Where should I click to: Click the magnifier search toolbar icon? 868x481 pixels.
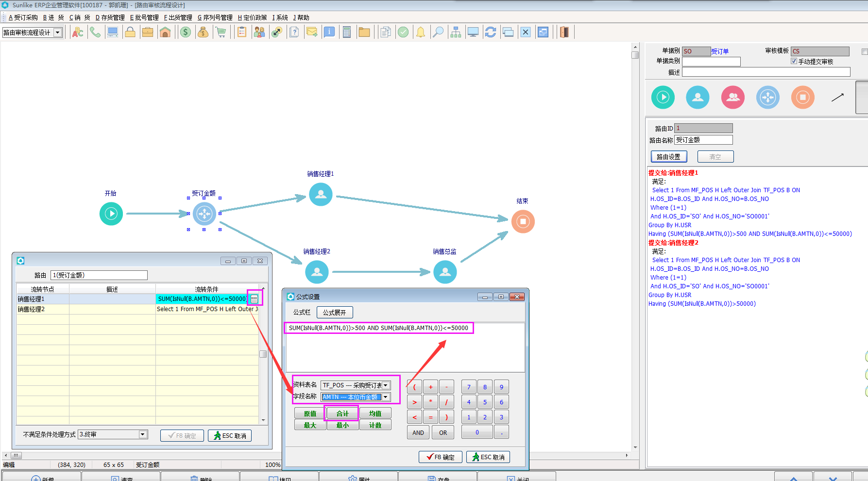[x=438, y=33]
